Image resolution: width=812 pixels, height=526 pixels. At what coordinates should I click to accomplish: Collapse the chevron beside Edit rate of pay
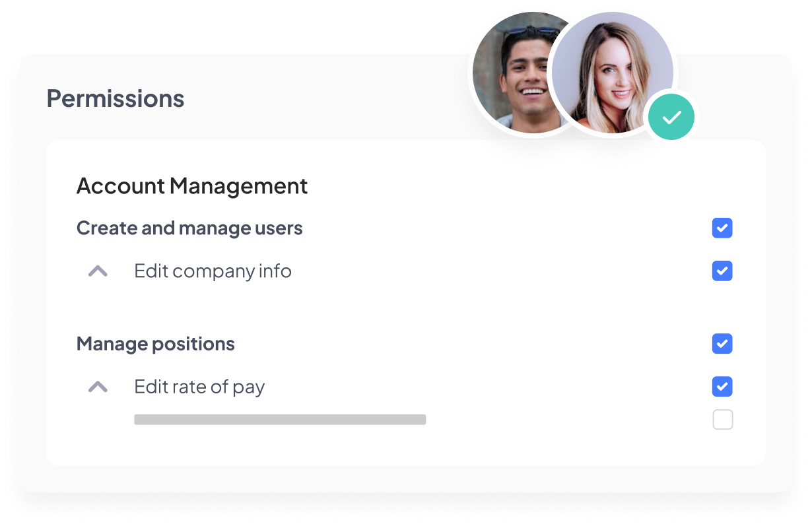pyautogui.click(x=98, y=387)
